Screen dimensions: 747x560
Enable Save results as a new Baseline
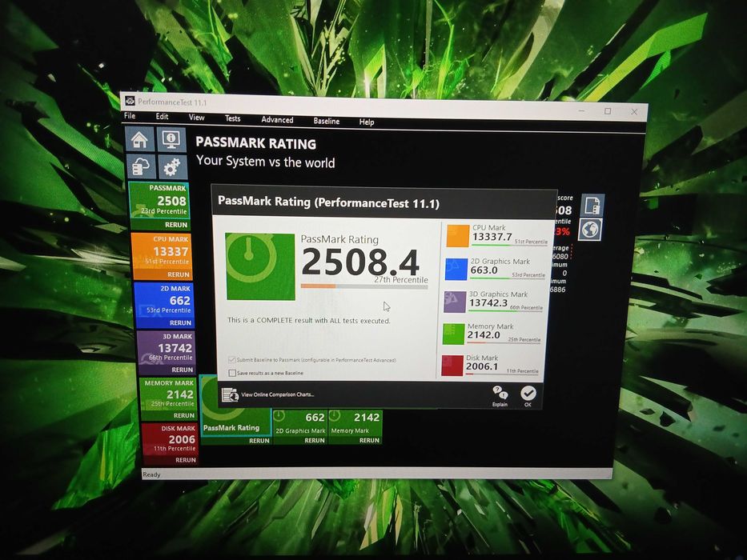pyautogui.click(x=232, y=373)
